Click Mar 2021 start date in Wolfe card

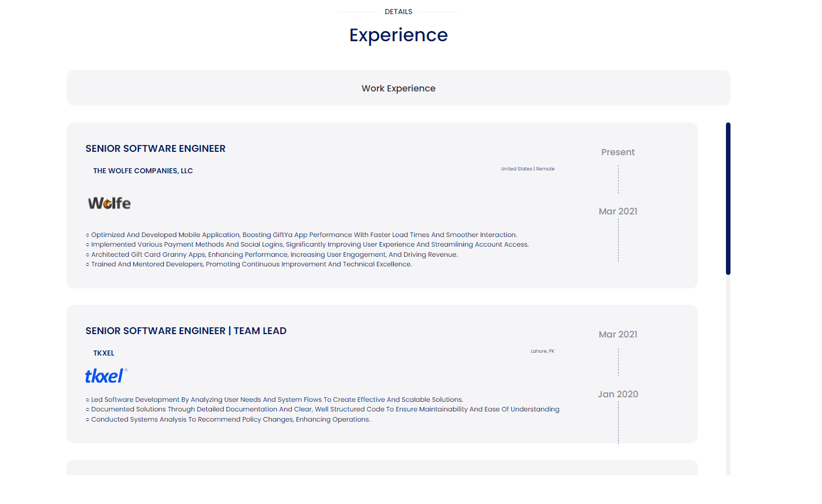click(618, 212)
